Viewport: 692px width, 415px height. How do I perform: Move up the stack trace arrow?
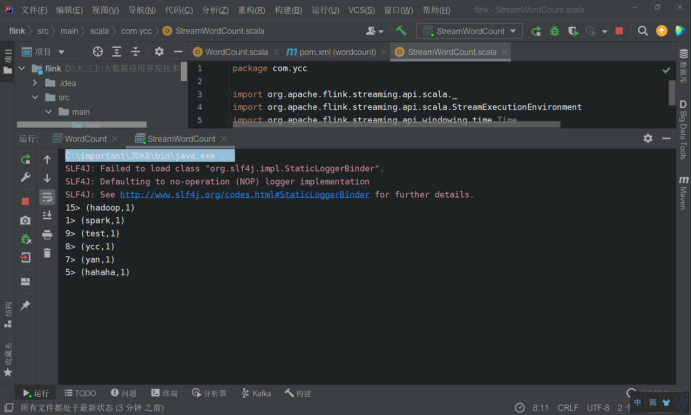tap(47, 159)
